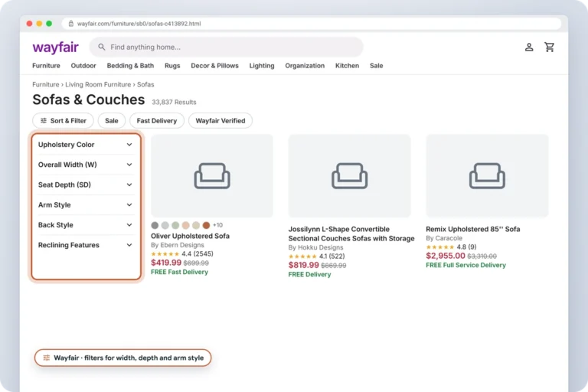
Task: Click the FREE Fast Delivery label
Action: click(x=180, y=272)
